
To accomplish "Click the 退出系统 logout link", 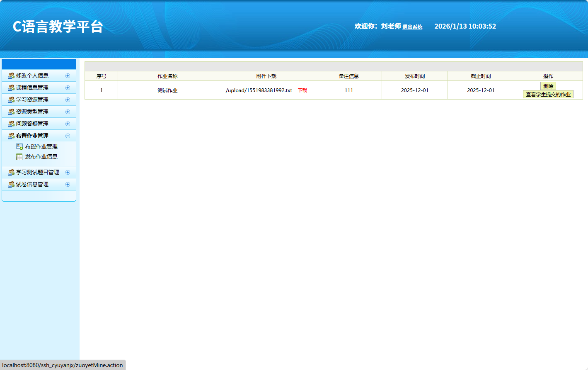I will coord(412,27).
